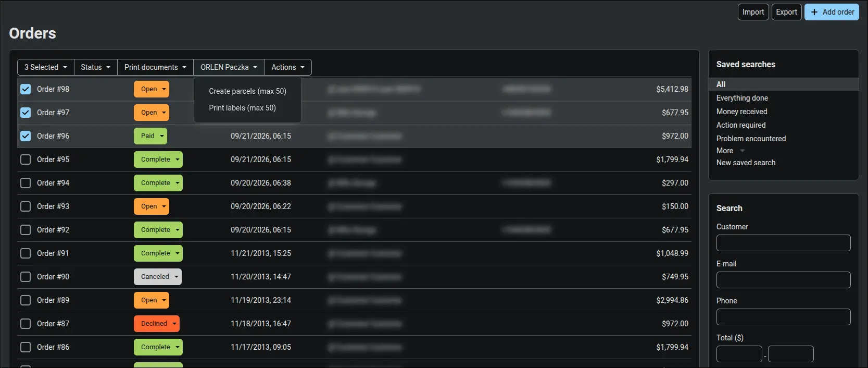Expand More saved searches
868x368 pixels.
[x=731, y=151]
